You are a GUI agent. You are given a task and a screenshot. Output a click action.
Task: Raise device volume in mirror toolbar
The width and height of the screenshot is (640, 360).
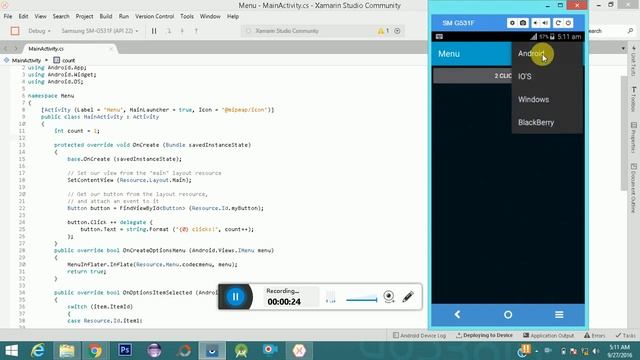coord(546,23)
